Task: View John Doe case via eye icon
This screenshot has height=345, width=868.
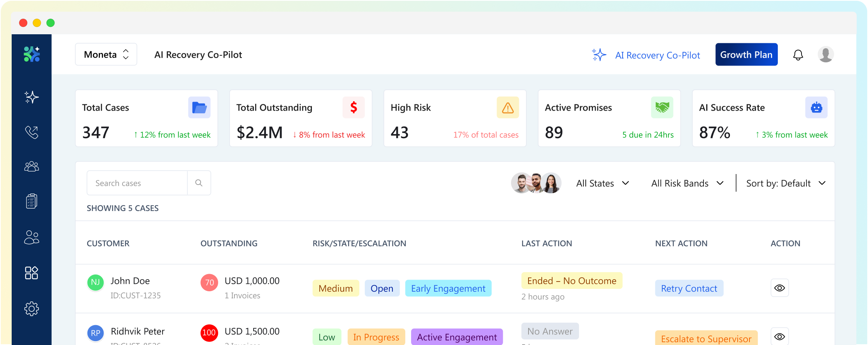Action: click(x=779, y=288)
